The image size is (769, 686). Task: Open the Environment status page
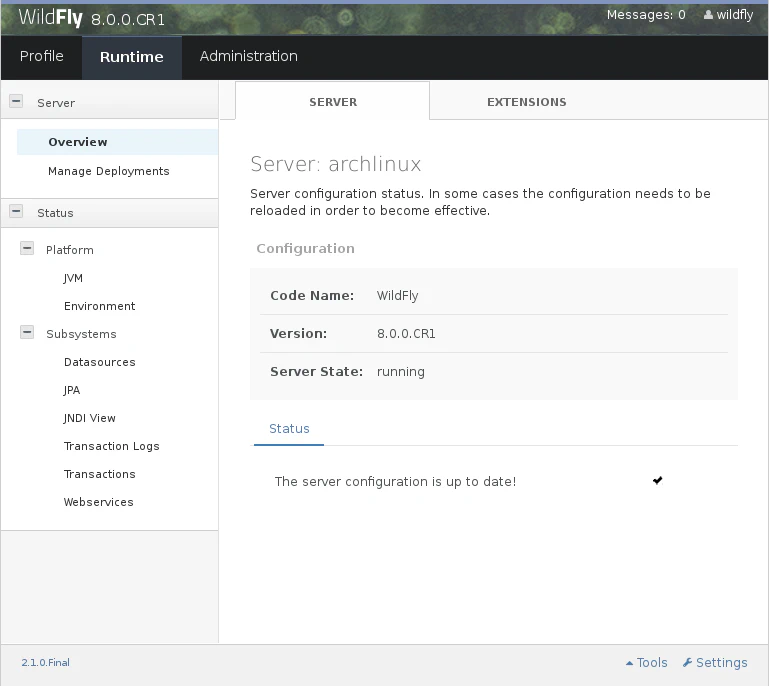point(99,306)
